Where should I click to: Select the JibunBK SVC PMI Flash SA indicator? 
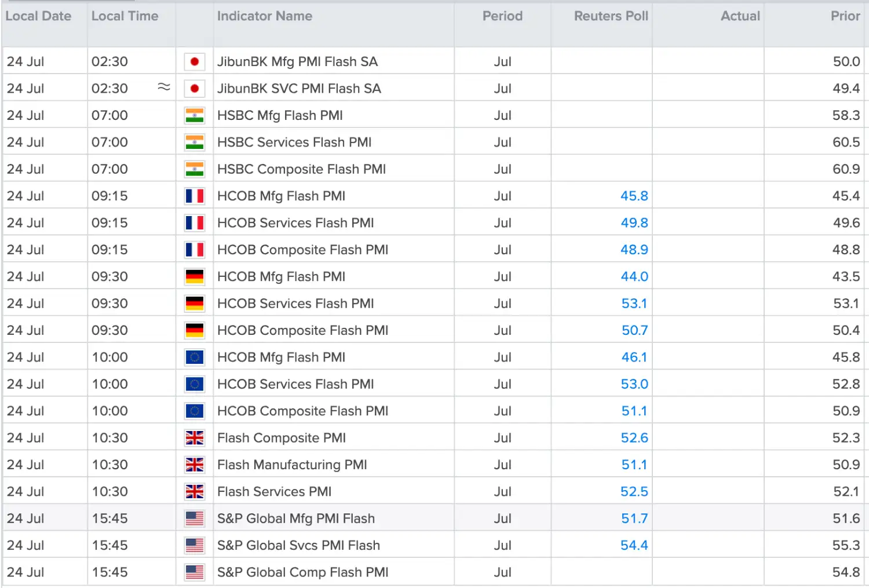coord(299,89)
